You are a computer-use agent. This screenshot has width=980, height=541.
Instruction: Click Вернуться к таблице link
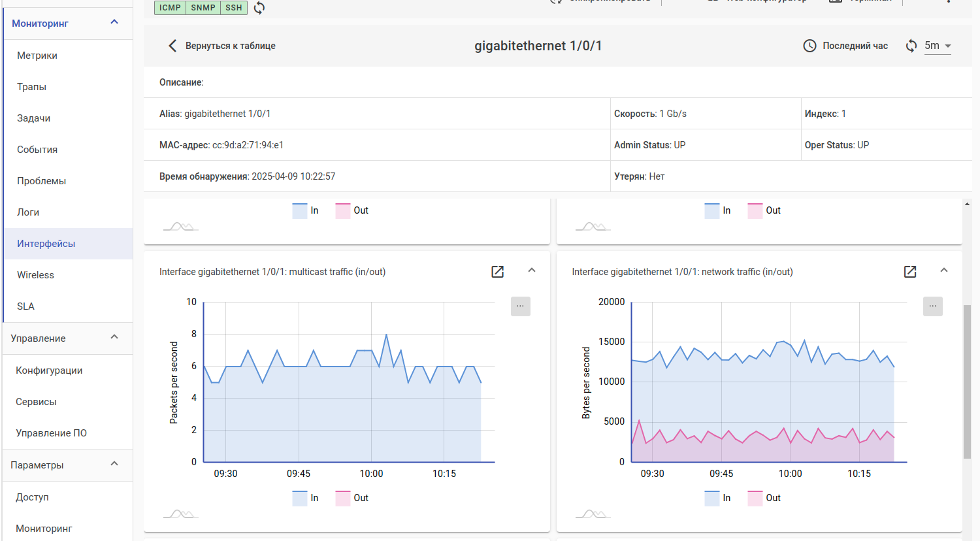point(230,46)
